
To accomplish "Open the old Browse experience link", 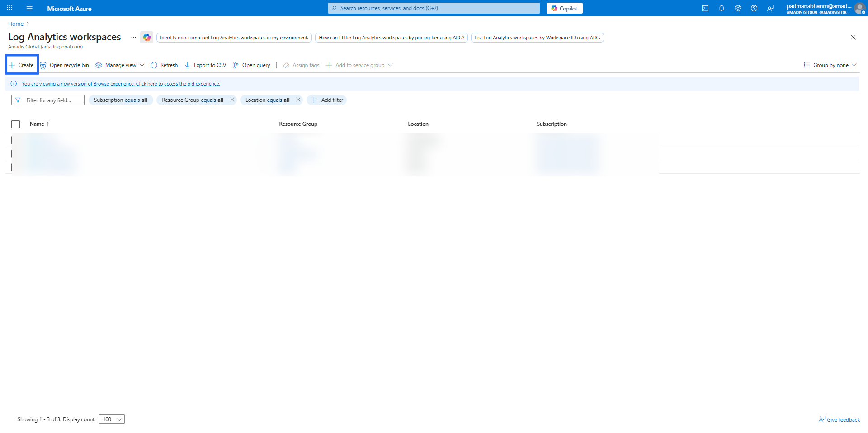I will pos(121,84).
